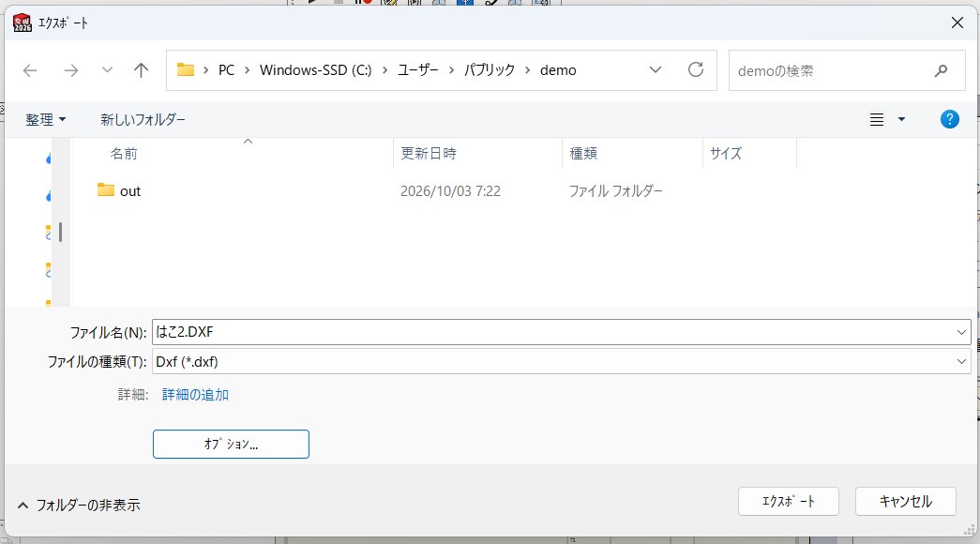Expand the chevron after PC
The height and width of the screenshot is (544, 980).
point(247,70)
